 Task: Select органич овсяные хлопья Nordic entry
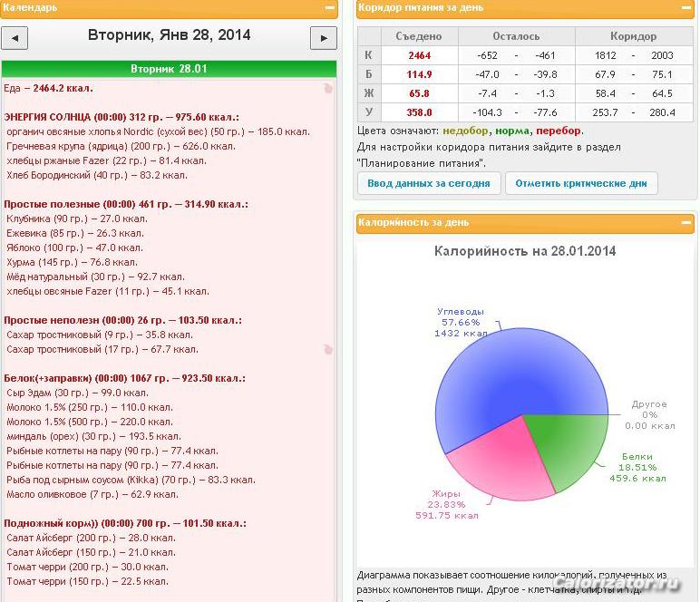[158, 131]
